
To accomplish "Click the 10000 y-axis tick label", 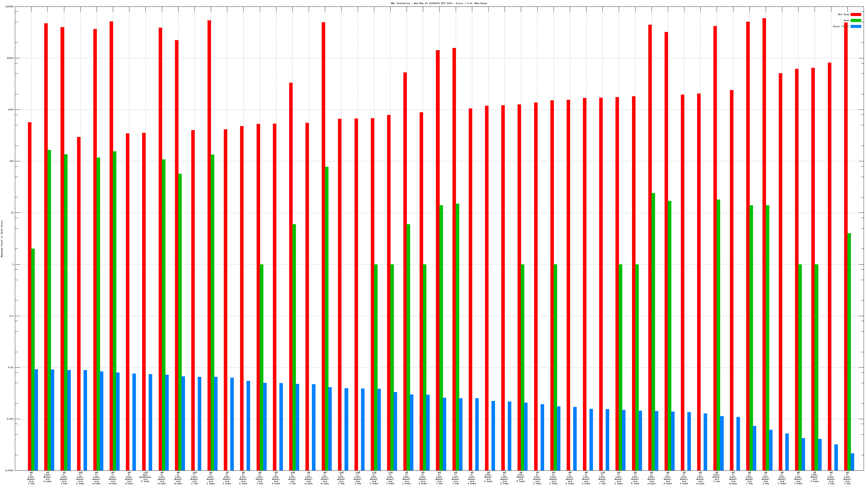I will 11,58.
